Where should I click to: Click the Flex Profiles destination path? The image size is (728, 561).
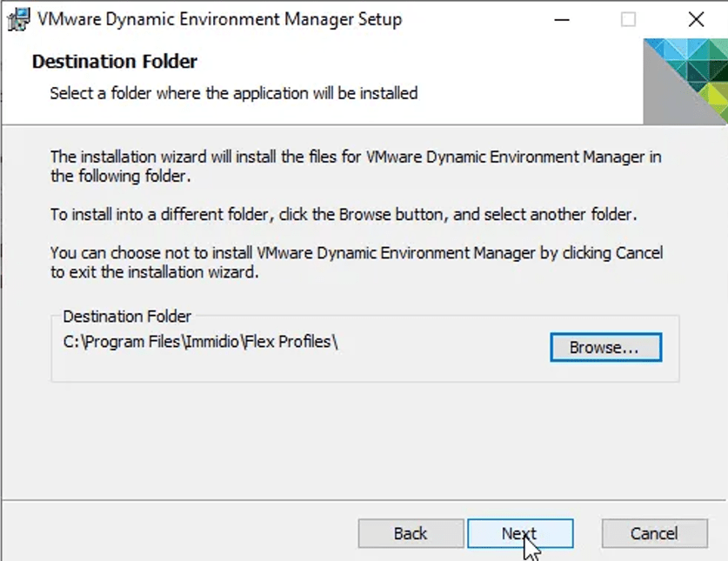(200, 342)
